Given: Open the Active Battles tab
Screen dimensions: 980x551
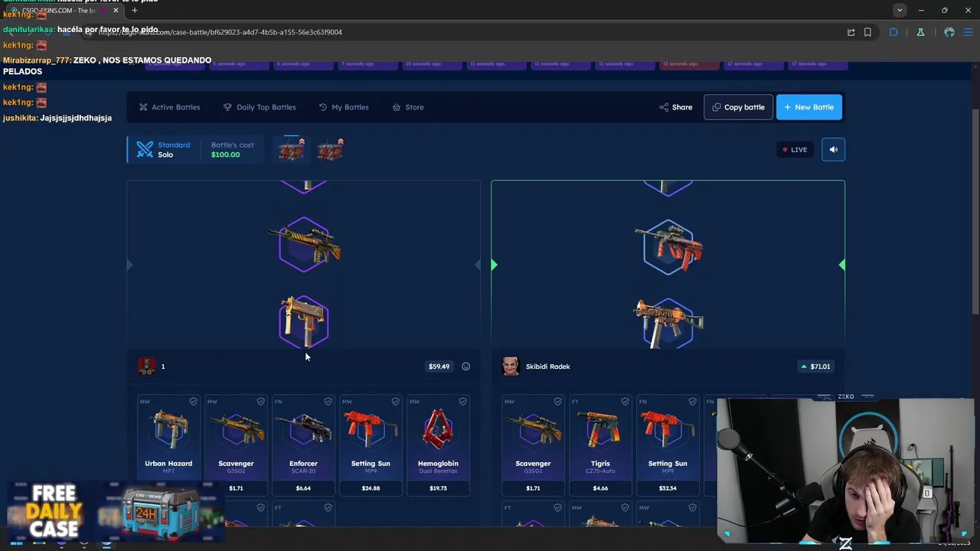Looking at the screenshot, I should [x=169, y=107].
